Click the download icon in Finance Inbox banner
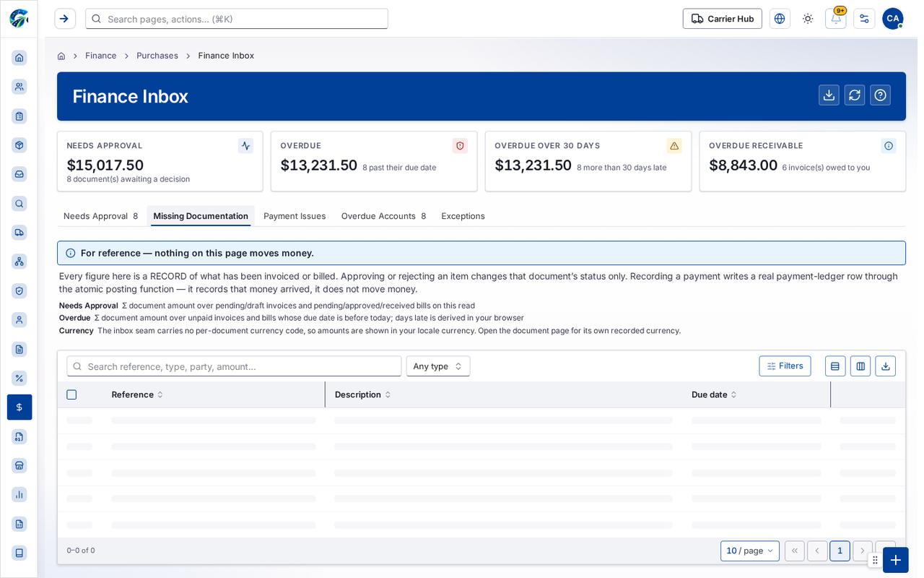This screenshot has height=578, width=924. point(829,95)
